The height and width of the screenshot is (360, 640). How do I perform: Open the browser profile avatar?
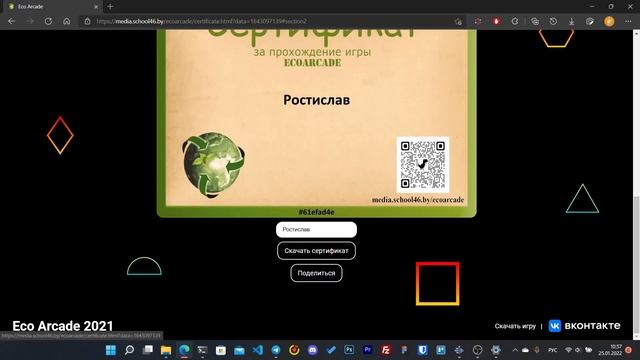pos(609,21)
